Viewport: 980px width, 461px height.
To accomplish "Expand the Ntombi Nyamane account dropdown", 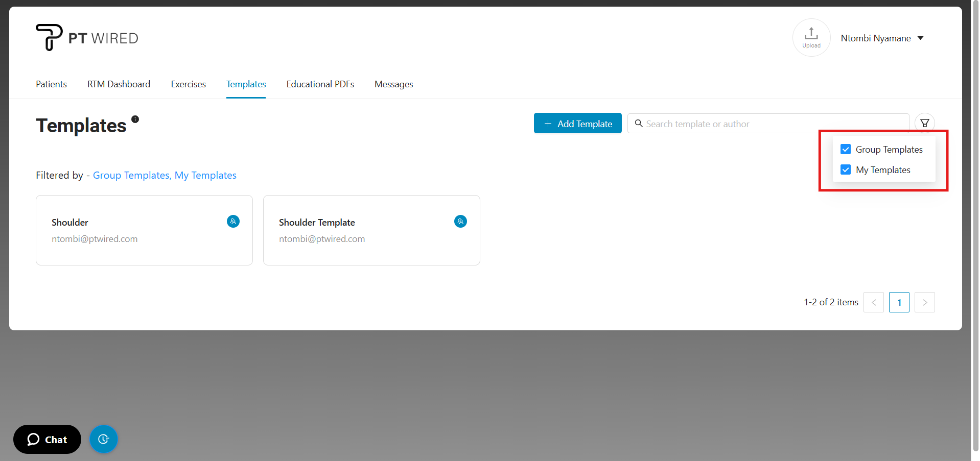I will click(x=921, y=38).
